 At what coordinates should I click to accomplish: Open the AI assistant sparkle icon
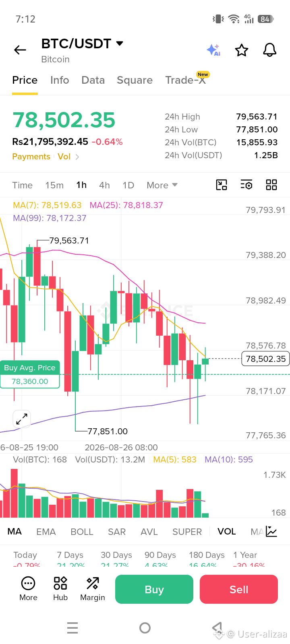[213, 50]
